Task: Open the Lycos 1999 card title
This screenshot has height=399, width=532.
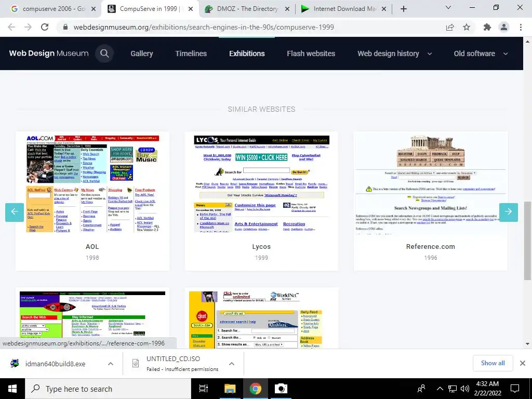Action: click(261, 247)
